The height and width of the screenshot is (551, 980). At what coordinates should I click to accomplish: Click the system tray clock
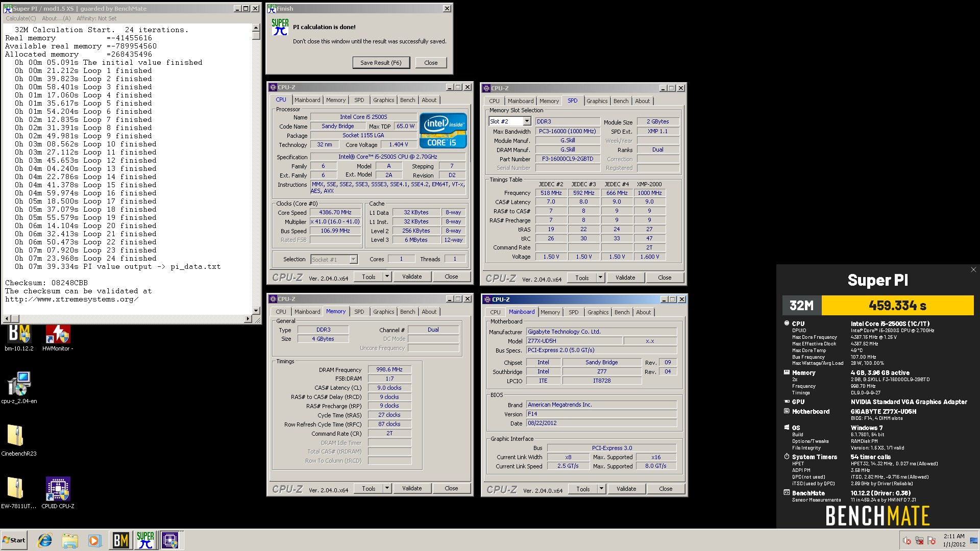953,540
